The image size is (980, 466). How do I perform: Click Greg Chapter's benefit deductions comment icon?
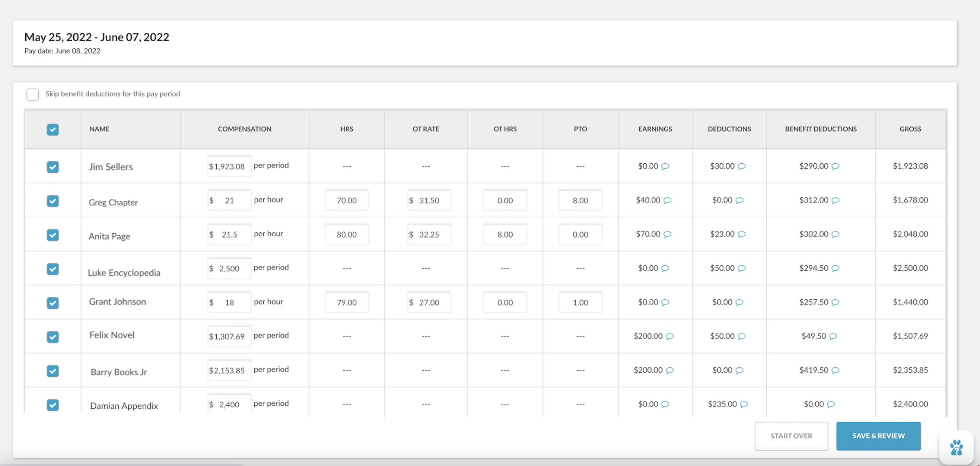[836, 200]
